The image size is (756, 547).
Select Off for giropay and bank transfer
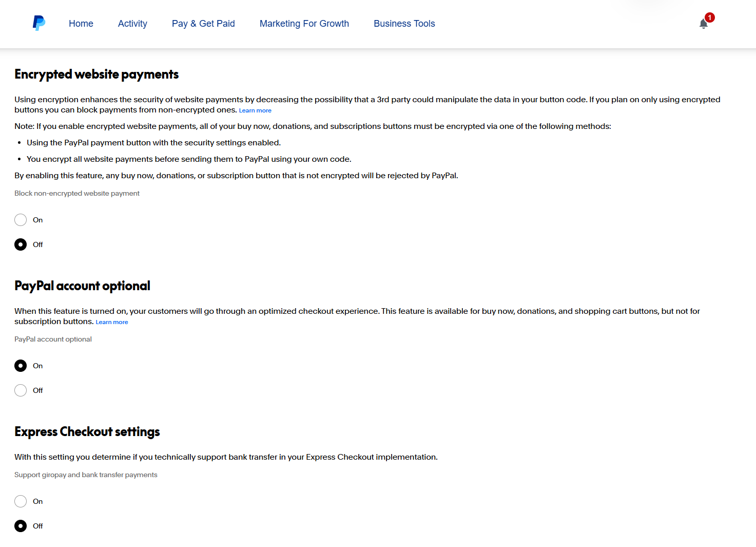coord(21,526)
